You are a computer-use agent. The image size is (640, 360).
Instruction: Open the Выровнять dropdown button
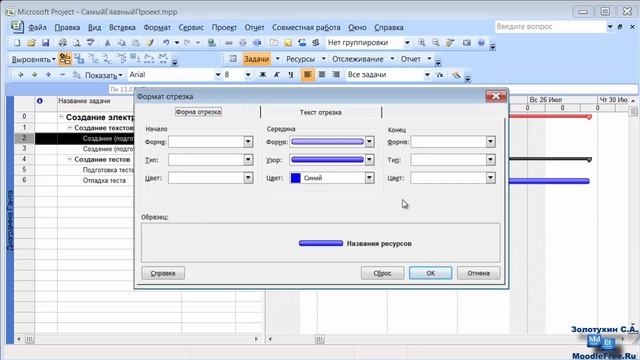pyautogui.click(x=33, y=59)
